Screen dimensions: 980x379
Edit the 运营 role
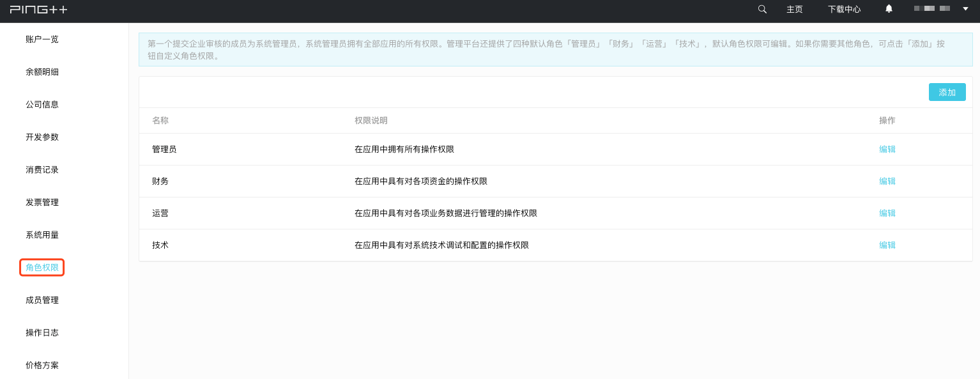887,213
